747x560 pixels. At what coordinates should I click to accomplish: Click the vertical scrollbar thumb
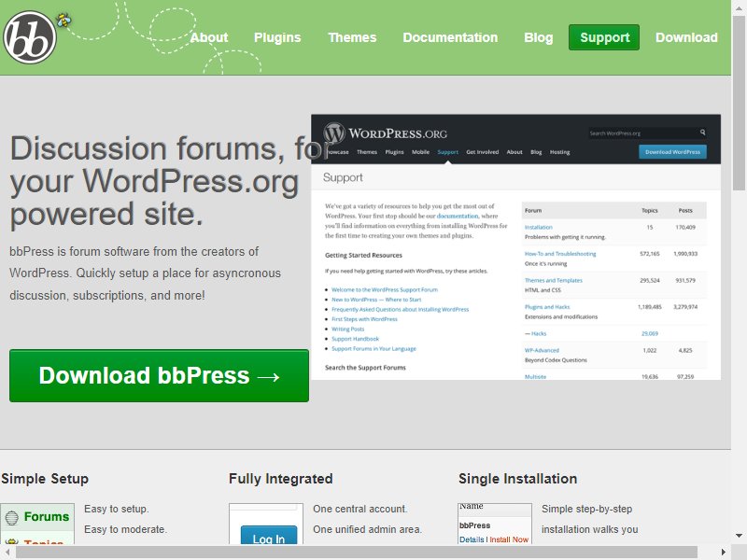(x=739, y=103)
